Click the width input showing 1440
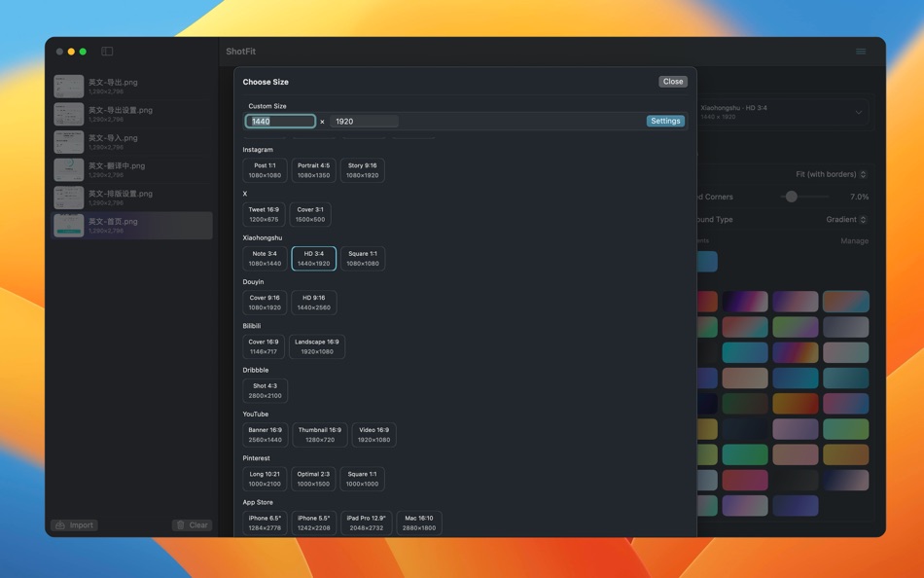This screenshot has height=578, width=924. pyautogui.click(x=279, y=121)
